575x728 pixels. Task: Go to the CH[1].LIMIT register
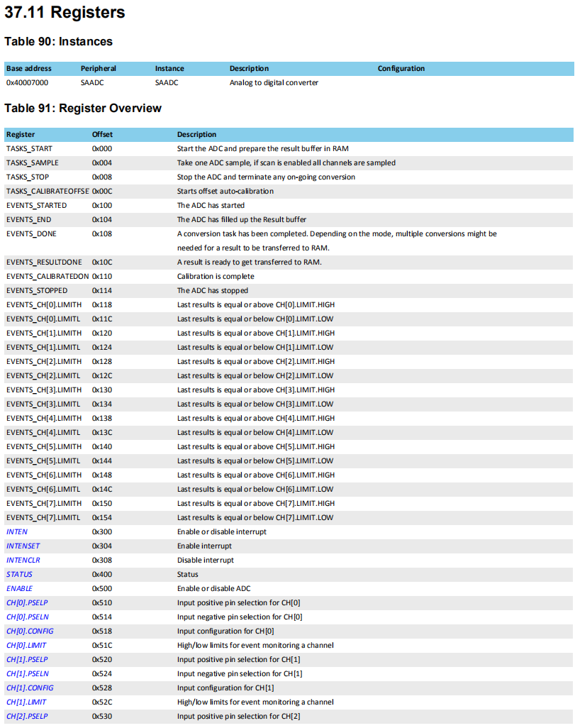[26, 702]
